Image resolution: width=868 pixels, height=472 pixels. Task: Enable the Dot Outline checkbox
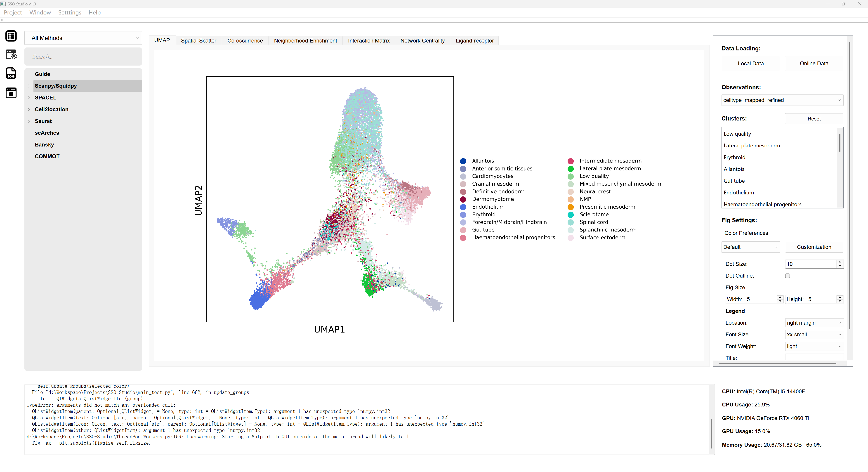pyautogui.click(x=788, y=276)
